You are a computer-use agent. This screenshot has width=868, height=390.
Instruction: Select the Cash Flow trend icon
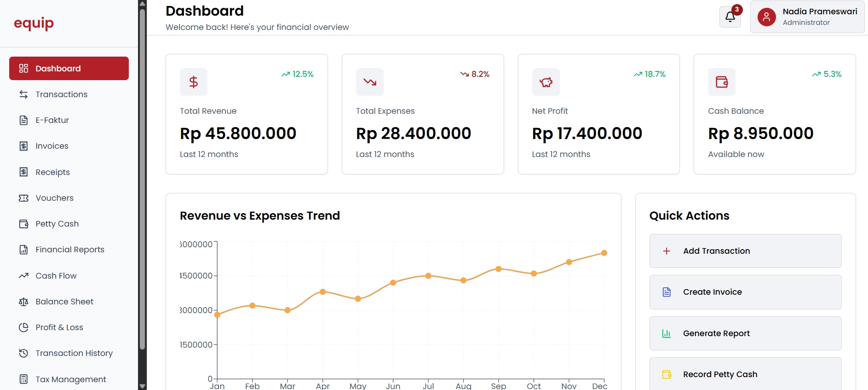pyautogui.click(x=23, y=275)
